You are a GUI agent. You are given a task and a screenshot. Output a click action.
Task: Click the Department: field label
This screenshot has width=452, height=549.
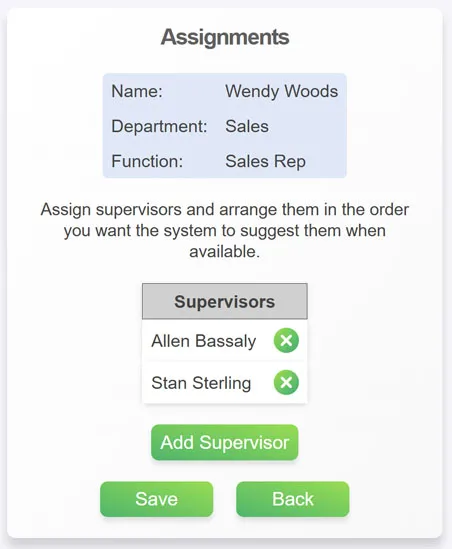click(159, 126)
